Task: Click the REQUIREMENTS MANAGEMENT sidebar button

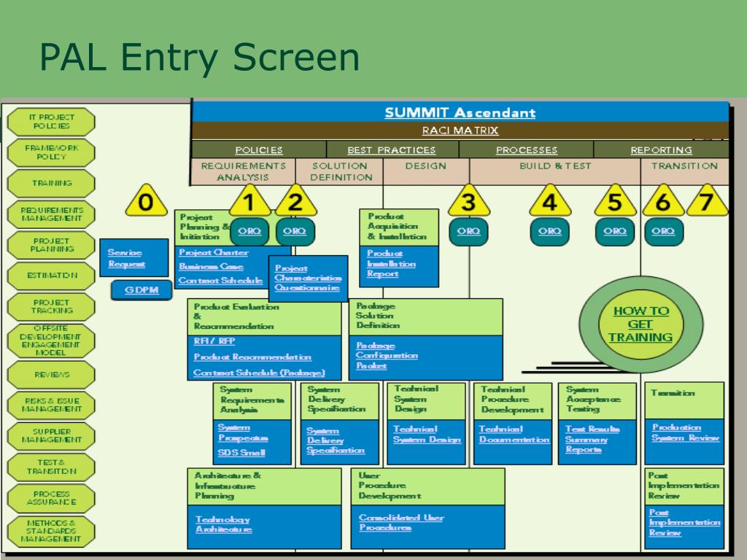Action: (x=51, y=214)
